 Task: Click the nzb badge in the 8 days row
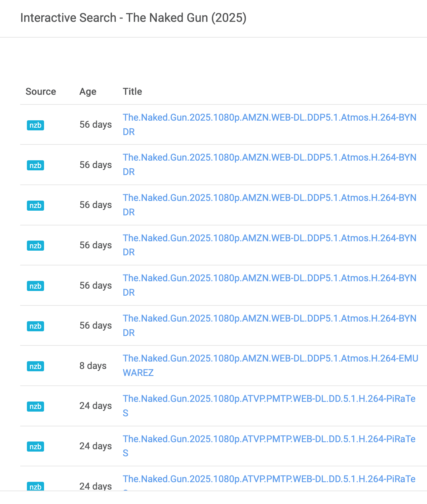pyautogui.click(x=35, y=366)
